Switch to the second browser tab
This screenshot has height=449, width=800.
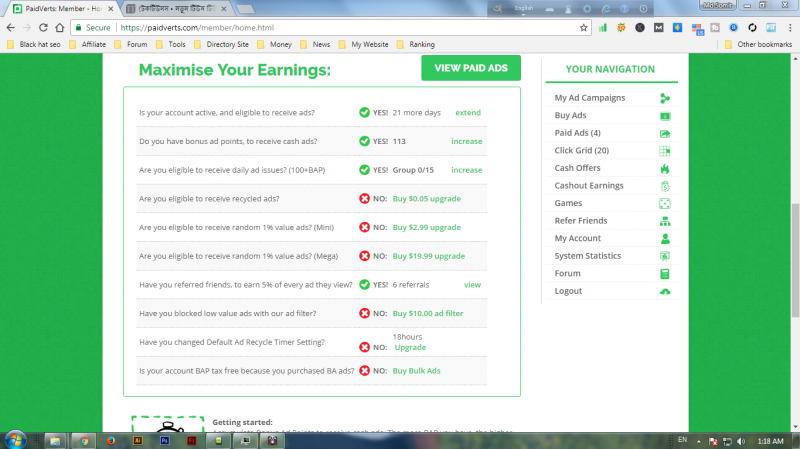(176, 9)
